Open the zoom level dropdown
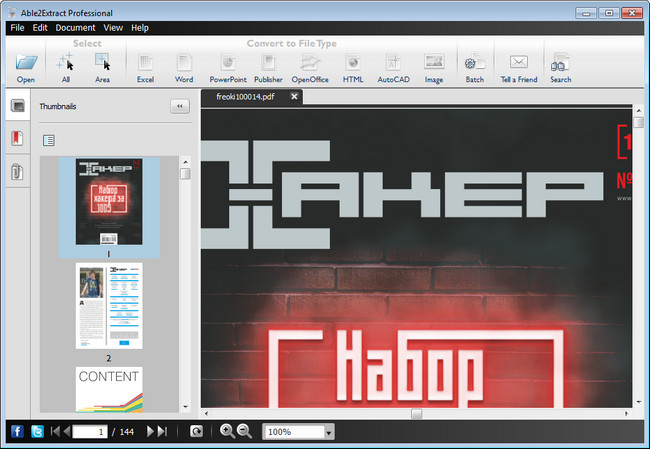The image size is (650, 449). click(329, 432)
